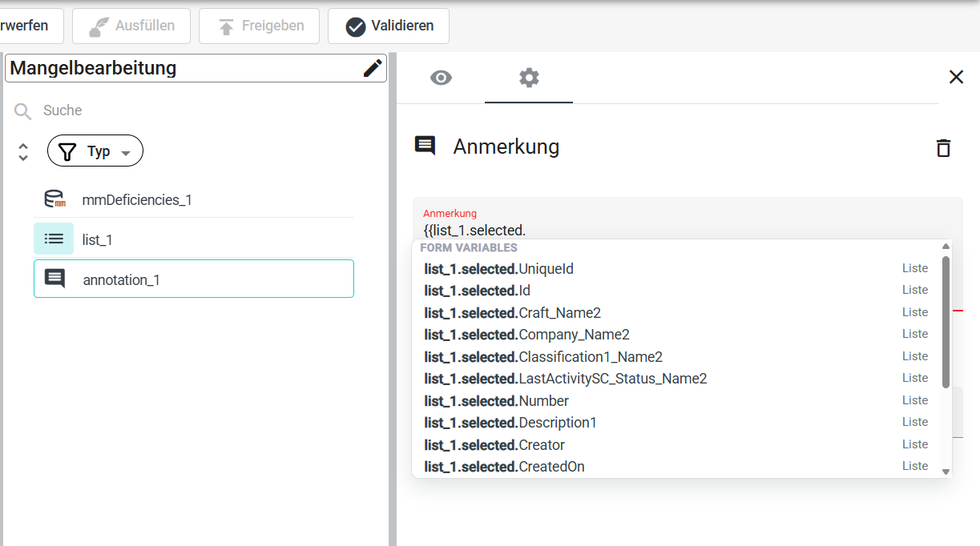This screenshot has height=546, width=980.
Task: Click the Freigeben button
Action: 259,26
